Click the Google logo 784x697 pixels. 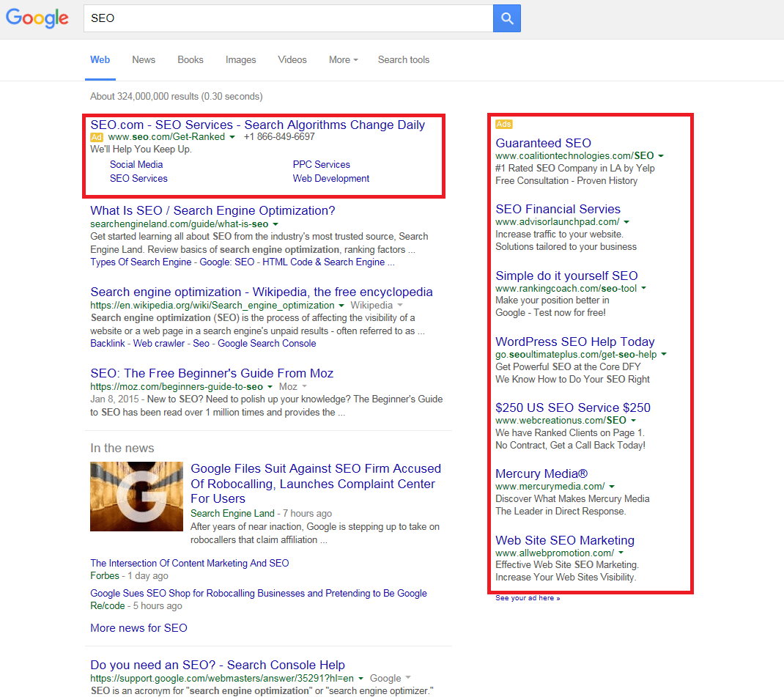(37, 18)
